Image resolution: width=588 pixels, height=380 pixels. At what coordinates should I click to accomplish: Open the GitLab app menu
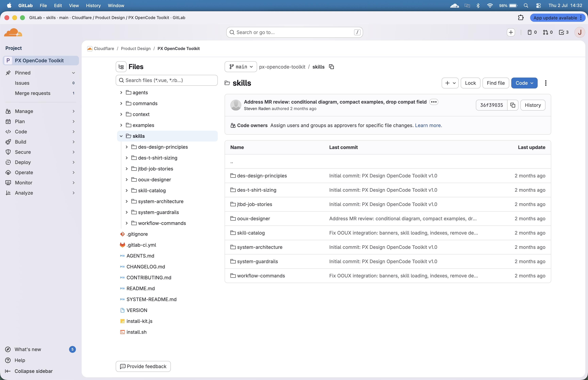click(x=25, y=5)
